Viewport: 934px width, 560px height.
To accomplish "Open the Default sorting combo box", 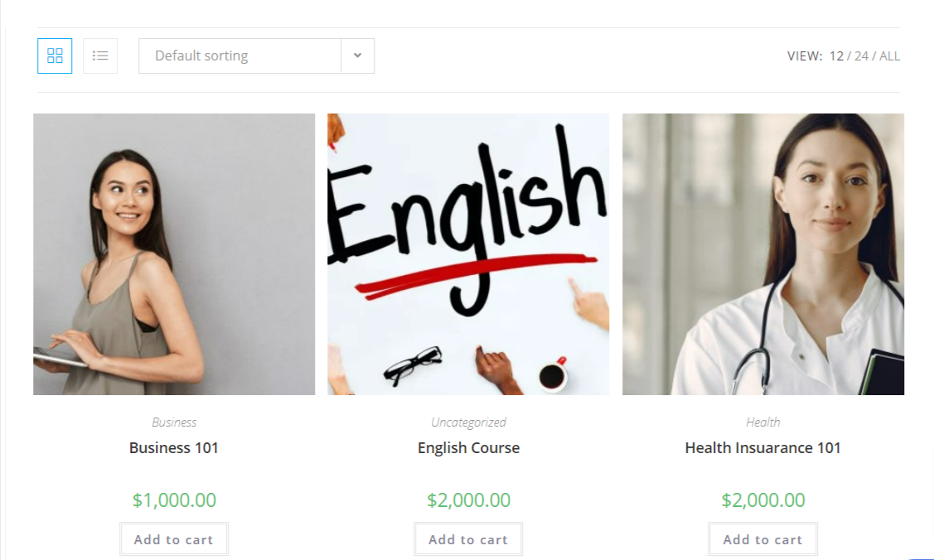I will (x=256, y=56).
